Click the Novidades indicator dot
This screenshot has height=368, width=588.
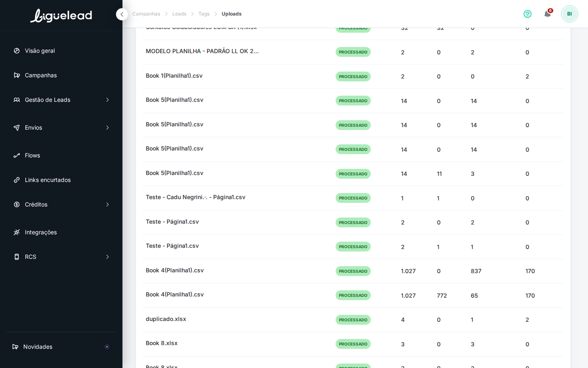click(107, 347)
